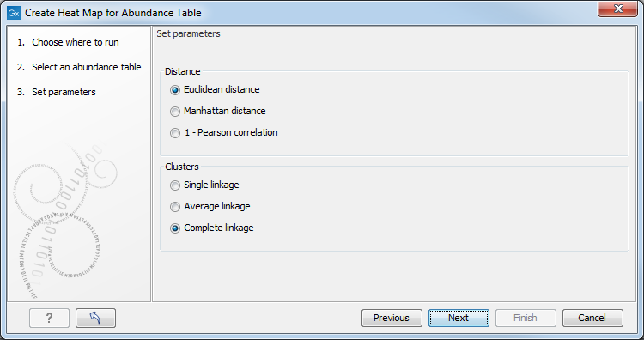Click the help question mark button
644x340 pixels.
49,318
